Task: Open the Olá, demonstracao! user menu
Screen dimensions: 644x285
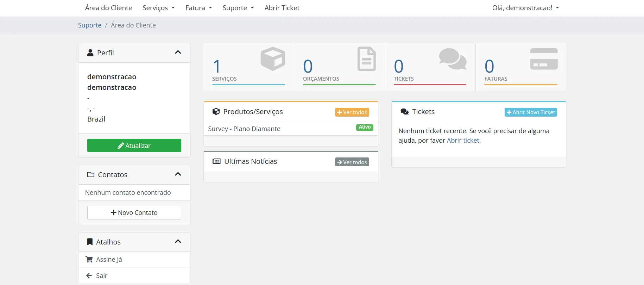Action: [526, 8]
